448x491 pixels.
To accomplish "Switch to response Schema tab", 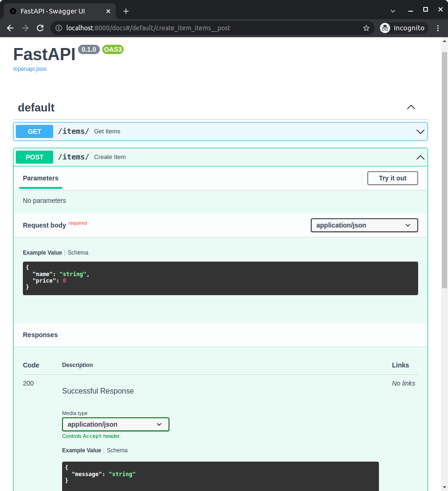I will pos(117,450).
